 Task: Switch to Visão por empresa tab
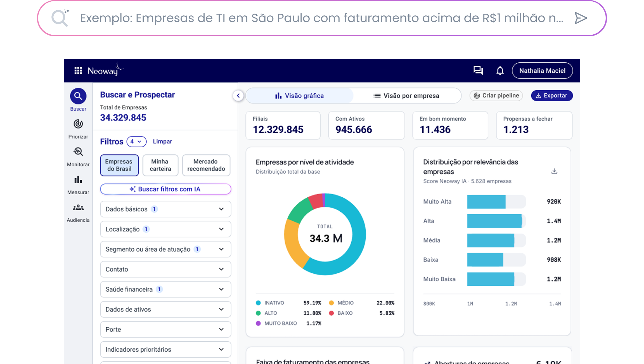click(406, 96)
